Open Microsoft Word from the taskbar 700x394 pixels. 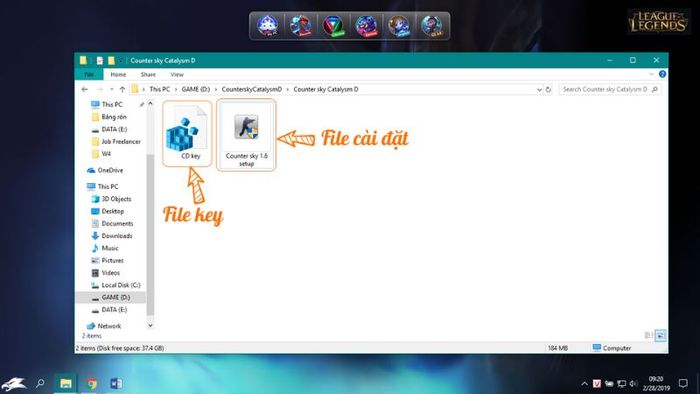pos(116,383)
